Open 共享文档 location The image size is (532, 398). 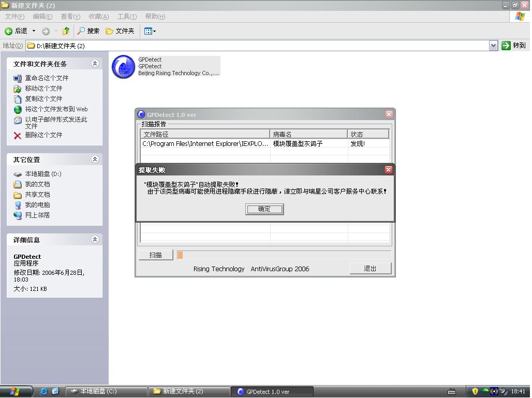(37, 195)
